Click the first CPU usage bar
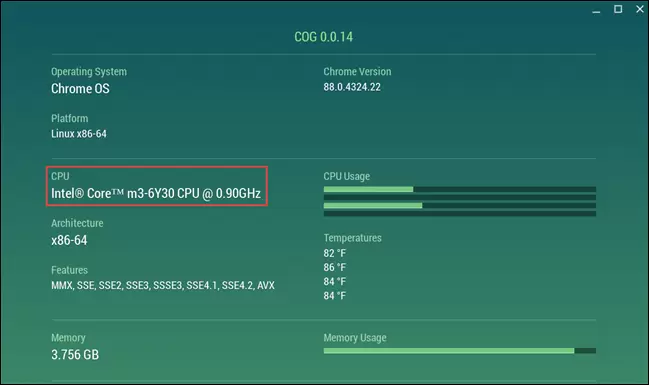 (460, 189)
